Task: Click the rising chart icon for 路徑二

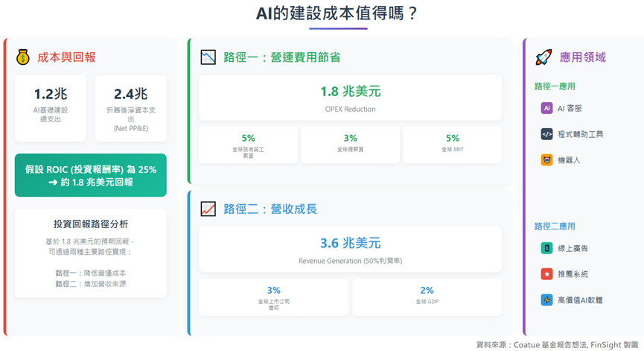Action: pos(208,209)
